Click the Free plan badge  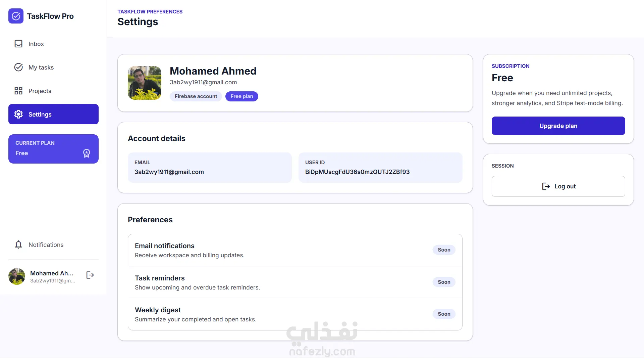click(241, 96)
